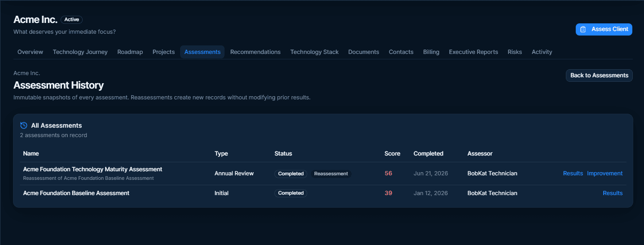Click the clipboard icon in Assess Client button
The height and width of the screenshot is (245, 644).
583,29
